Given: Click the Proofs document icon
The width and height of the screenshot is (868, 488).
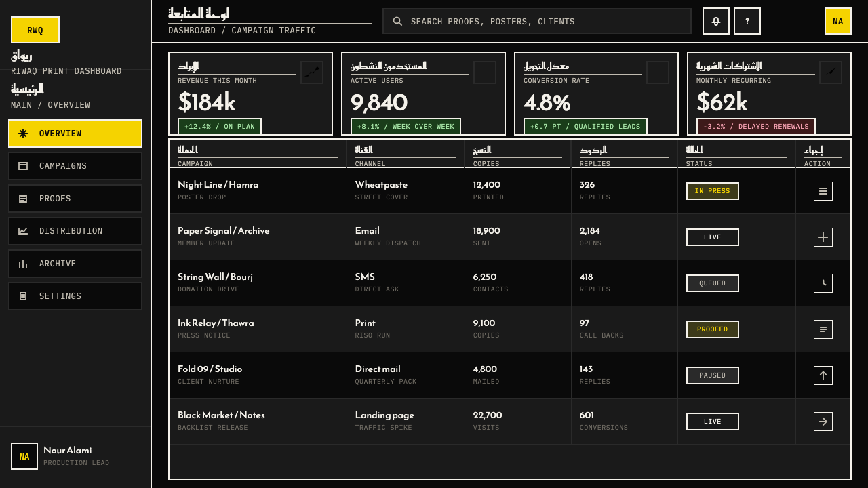Looking at the screenshot, I should point(23,199).
